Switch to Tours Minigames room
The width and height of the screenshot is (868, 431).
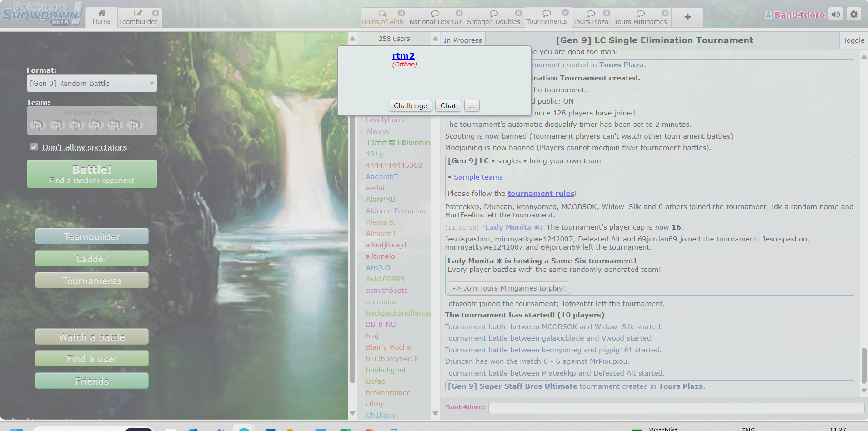(x=641, y=17)
